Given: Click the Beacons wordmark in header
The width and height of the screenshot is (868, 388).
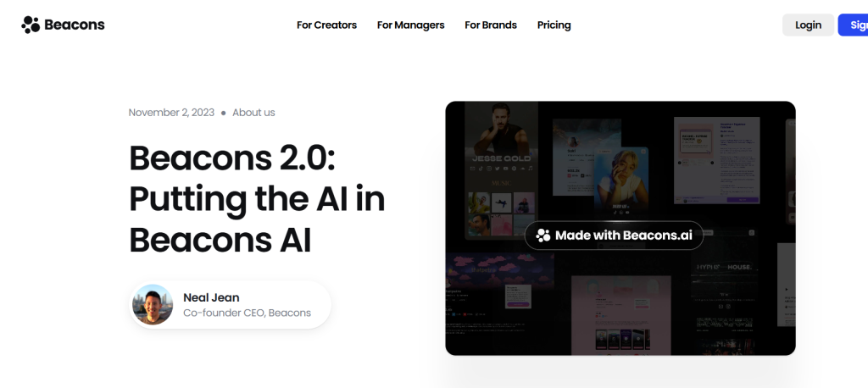Looking at the screenshot, I should (x=75, y=25).
